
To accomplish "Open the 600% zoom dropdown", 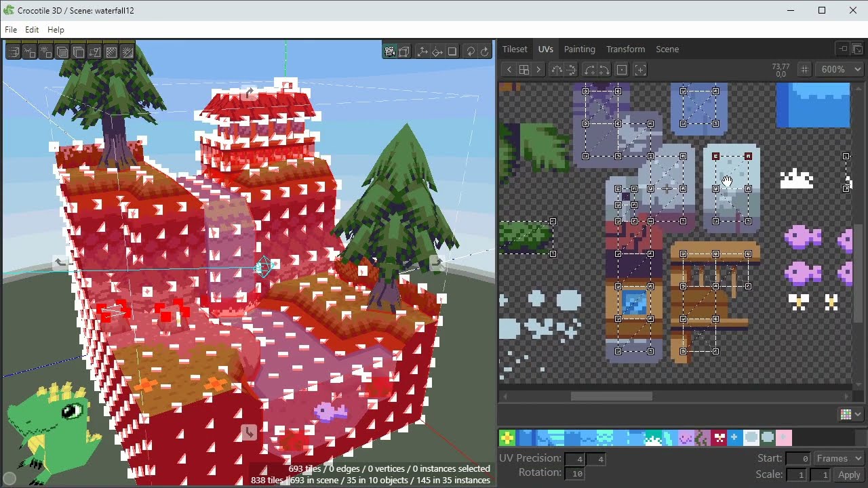I will [840, 69].
